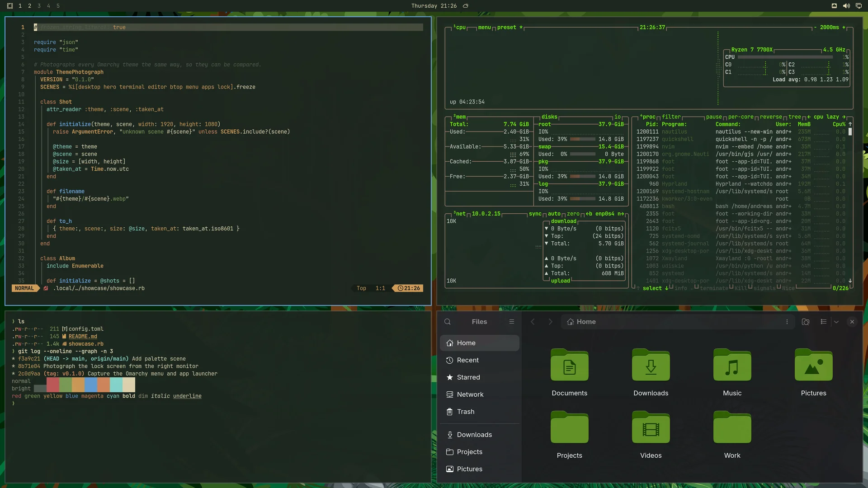Expand the Files view options chevron
The width and height of the screenshot is (868, 488).
836,322
